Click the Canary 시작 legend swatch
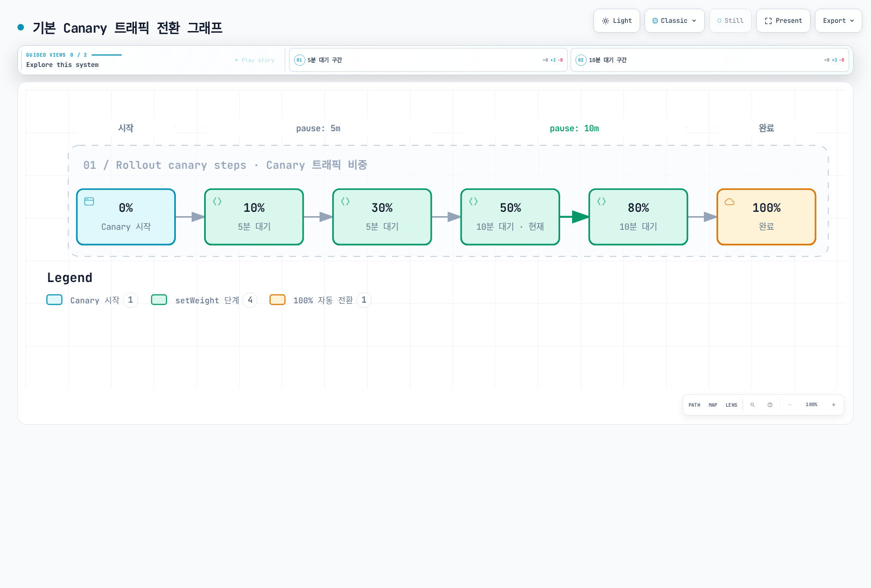Viewport: 871px width, 588px height. [54, 299]
